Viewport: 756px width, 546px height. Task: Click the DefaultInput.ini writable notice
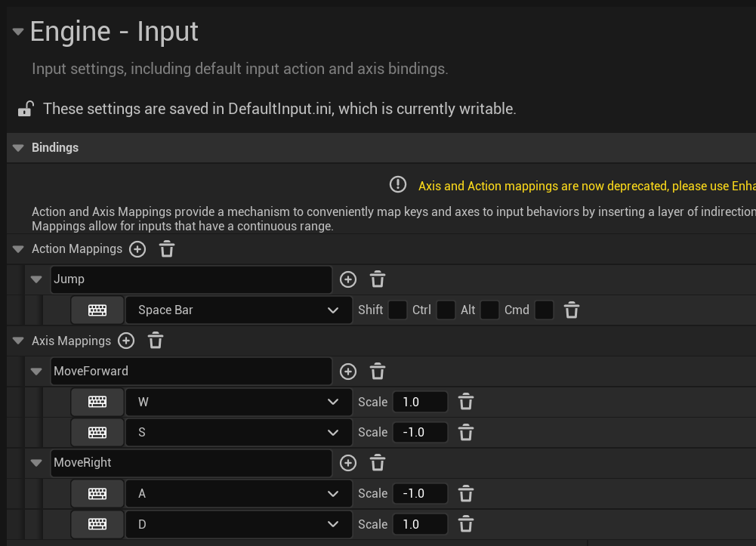tap(279, 109)
